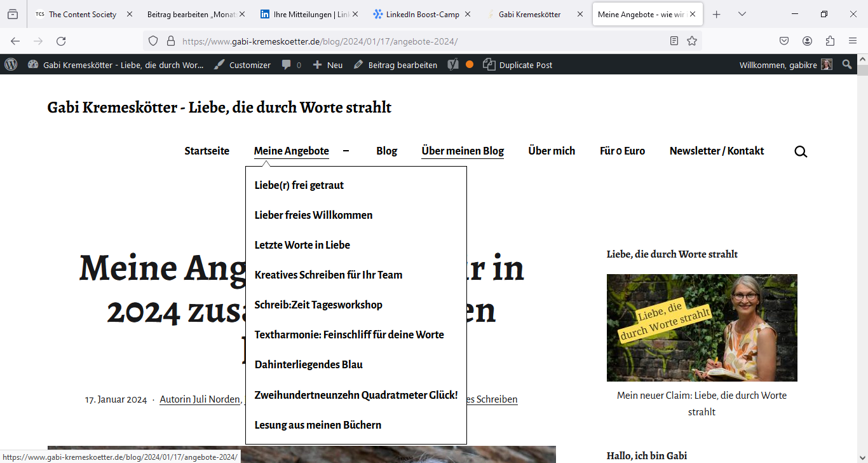Image resolution: width=868 pixels, height=463 pixels.
Task: Click the Firefox extensions puzzle icon
Action: click(830, 41)
